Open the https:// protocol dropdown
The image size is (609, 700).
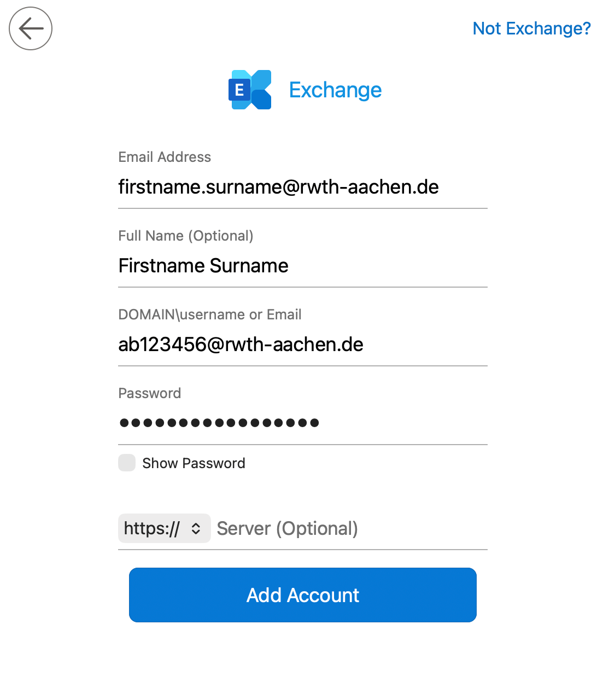pyautogui.click(x=165, y=528)
